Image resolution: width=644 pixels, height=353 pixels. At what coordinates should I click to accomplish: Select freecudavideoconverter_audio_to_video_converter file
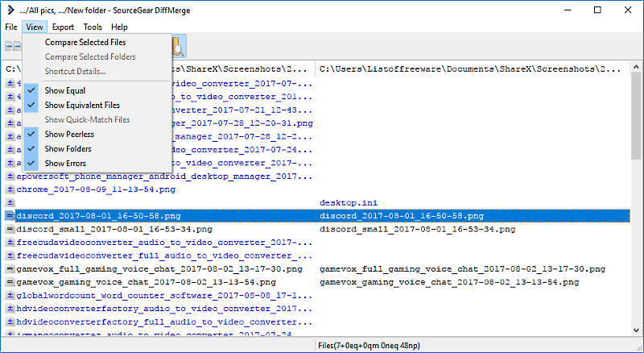[x=164, y=243]
